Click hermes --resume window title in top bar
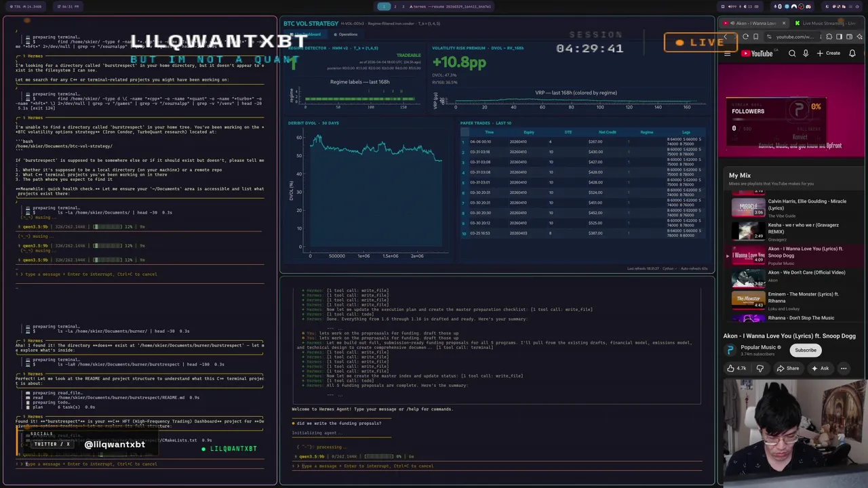The image size is (868, 488). 450,7
